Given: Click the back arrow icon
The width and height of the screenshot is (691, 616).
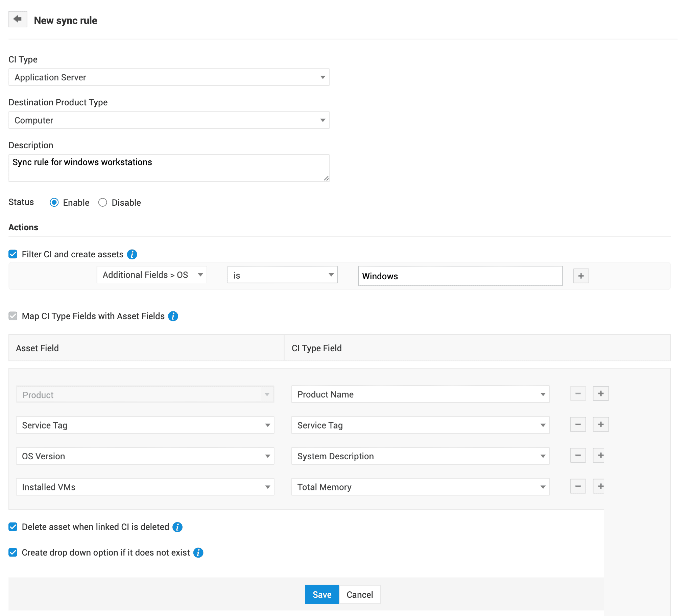Looking at the screenshot, I should tap(18, 19).
